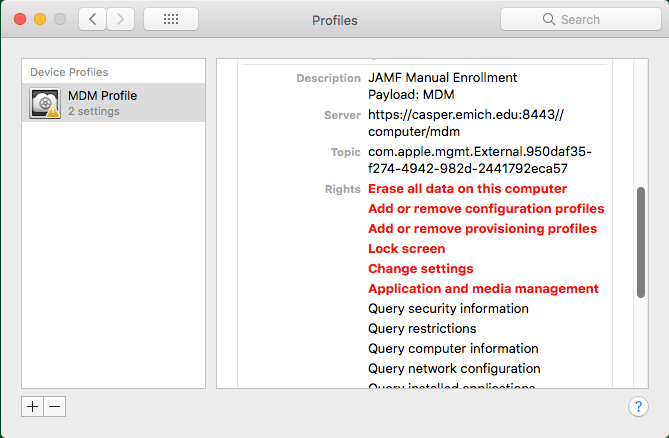Add a profile with the plus button

click(x=32, y=406)
